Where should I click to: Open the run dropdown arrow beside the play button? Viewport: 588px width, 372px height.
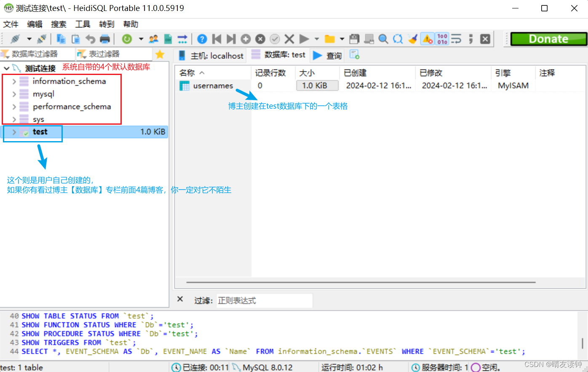click(316, 39)
